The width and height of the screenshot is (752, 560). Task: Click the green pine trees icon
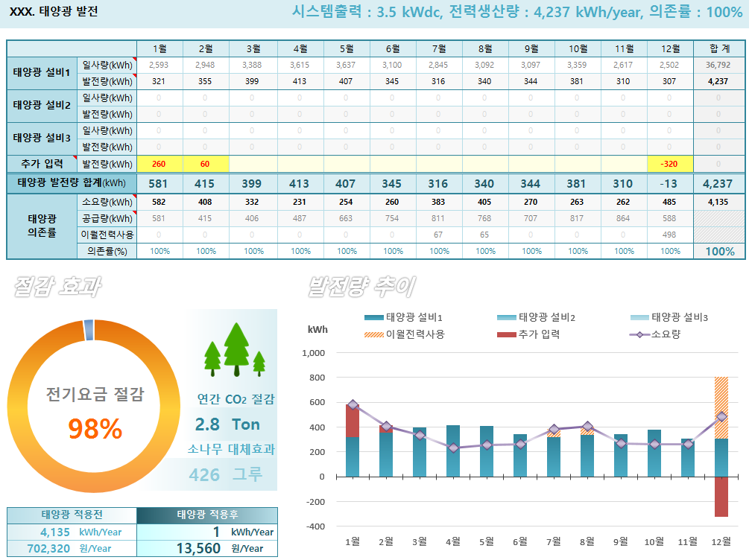[236, 350]
